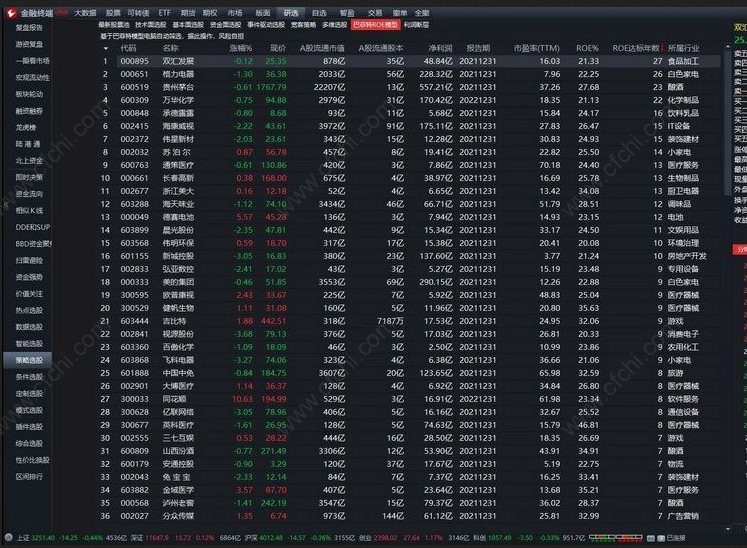The width and height of the screenshot is (747, 548).
Task: Click the vertical scrollbar thumb of the table
Action: 727,123
